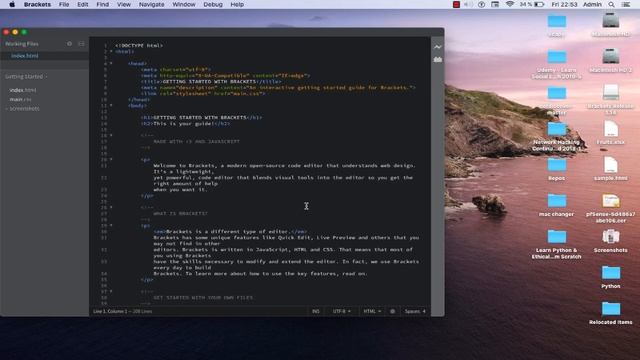Click the Spaces: 4 indentation setting
The height and width of the screenshot is (360, 640).
pos(415,311)
